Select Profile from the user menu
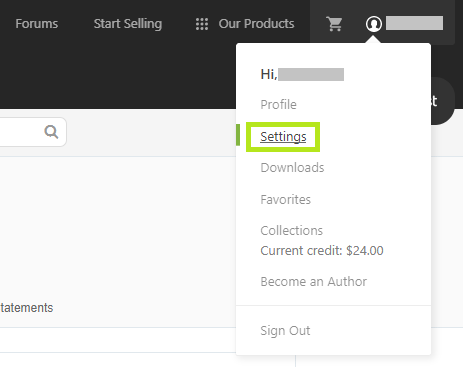The height and width of the screenshot is (367, 463). (278, 104)
